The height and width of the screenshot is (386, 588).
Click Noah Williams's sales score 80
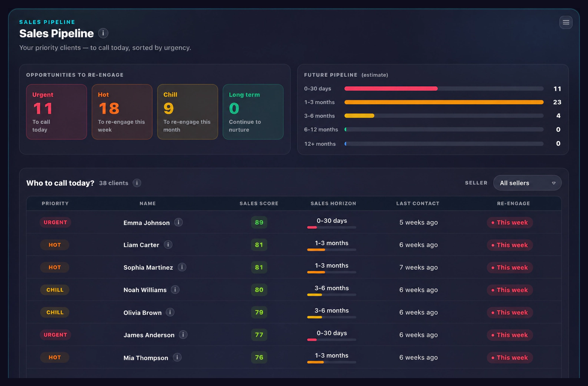(259, 290)
